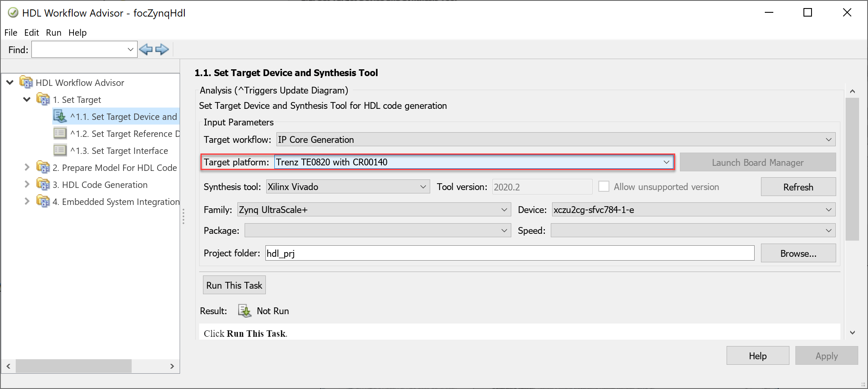The width and height of the screenshot is (868, 389).
Task: Click the HDL Code Generation folder icon
Action: [x=43, y=185]
